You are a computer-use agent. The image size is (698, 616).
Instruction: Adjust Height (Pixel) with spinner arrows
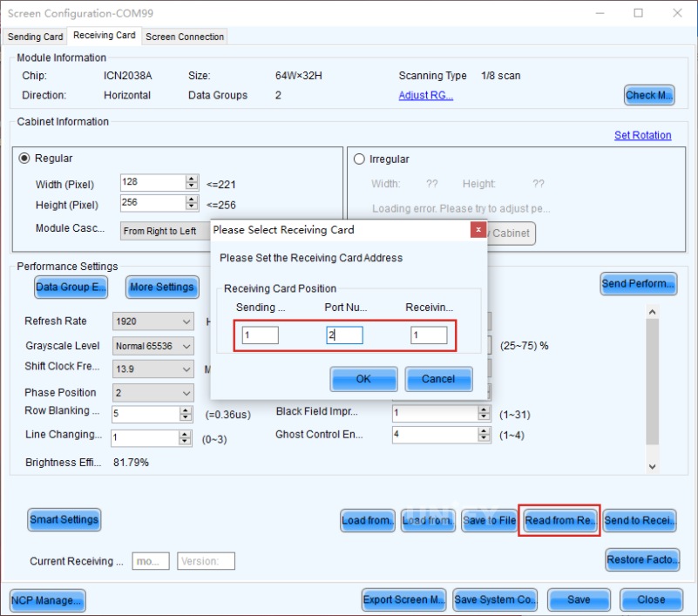[192, 202]
